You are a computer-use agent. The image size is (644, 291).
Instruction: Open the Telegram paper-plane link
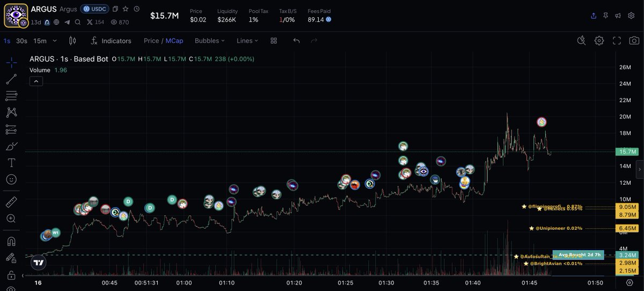67,22
